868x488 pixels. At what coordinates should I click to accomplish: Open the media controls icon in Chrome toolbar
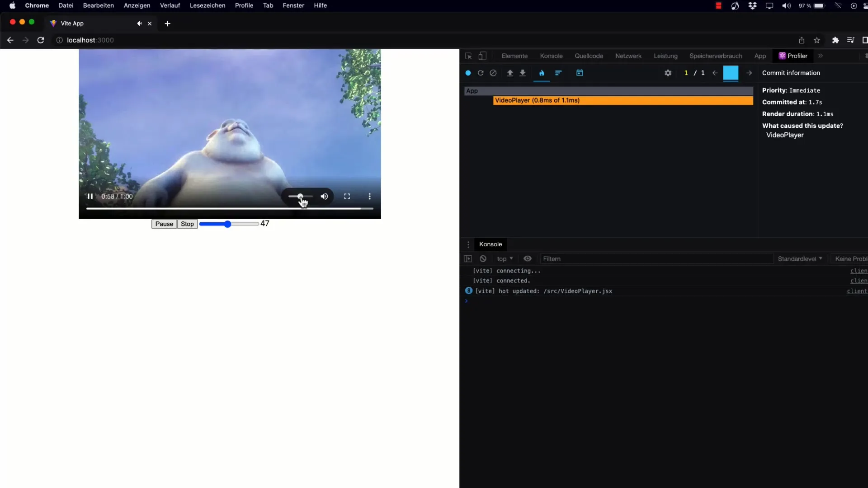(x=850, y=40)
